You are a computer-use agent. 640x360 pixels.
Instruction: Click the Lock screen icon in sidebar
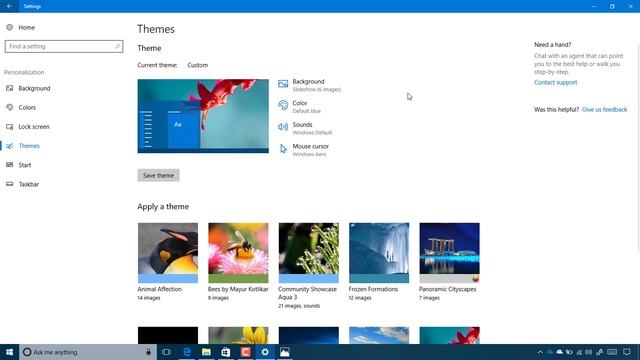coord(9,127)
